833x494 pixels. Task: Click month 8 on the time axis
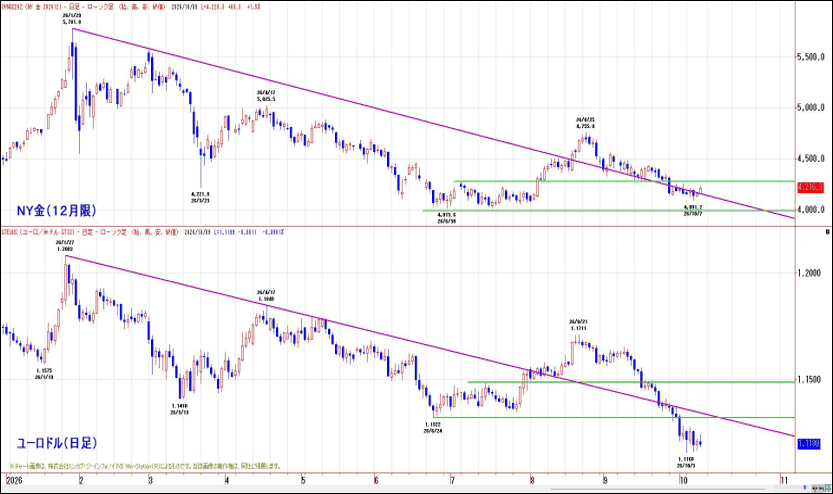pos(532,480)
